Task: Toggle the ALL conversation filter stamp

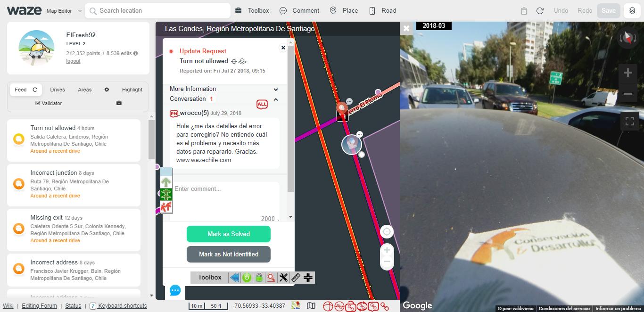Action: coord(262,105)
